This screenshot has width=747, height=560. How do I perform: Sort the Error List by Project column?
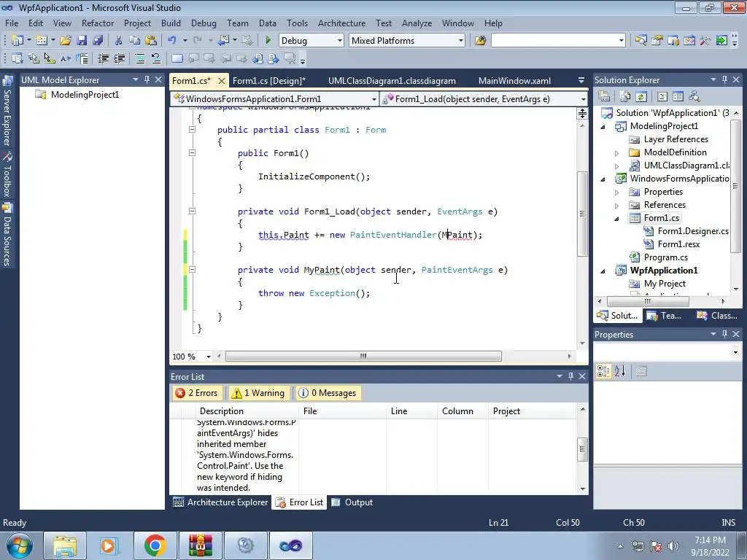(x=532, y=411)
